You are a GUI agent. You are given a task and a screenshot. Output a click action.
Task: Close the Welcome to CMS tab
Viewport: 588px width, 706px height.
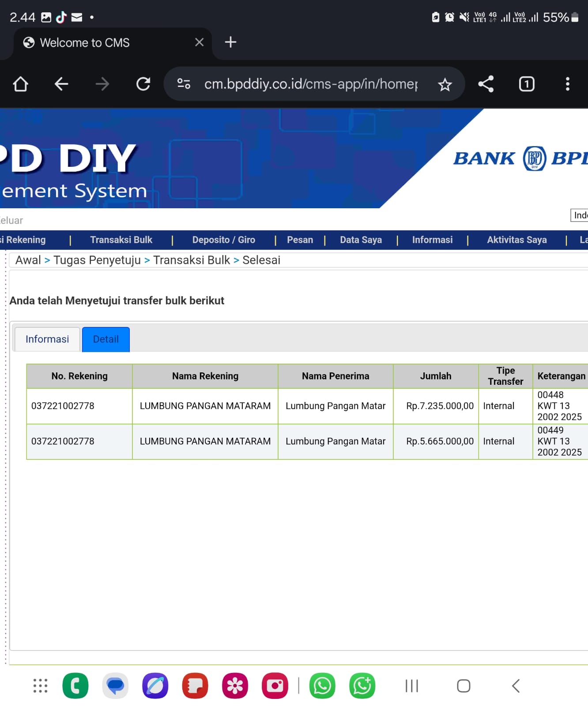[x=200, y=42]
